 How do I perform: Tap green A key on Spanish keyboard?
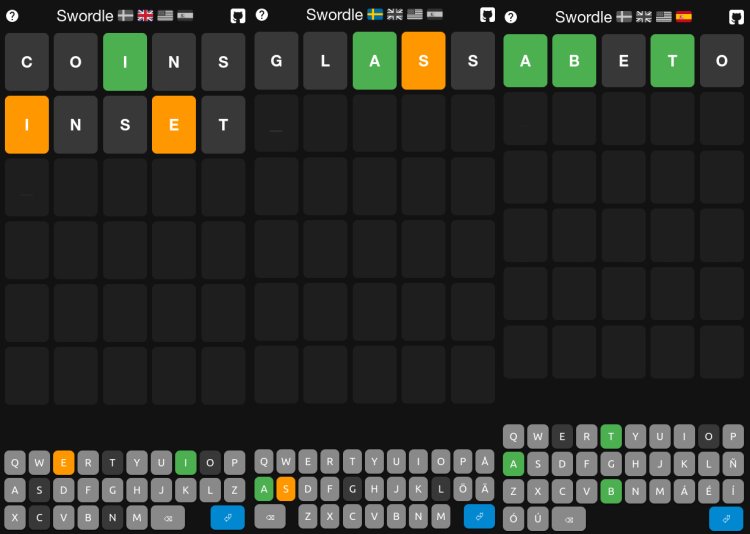[513, 464]
